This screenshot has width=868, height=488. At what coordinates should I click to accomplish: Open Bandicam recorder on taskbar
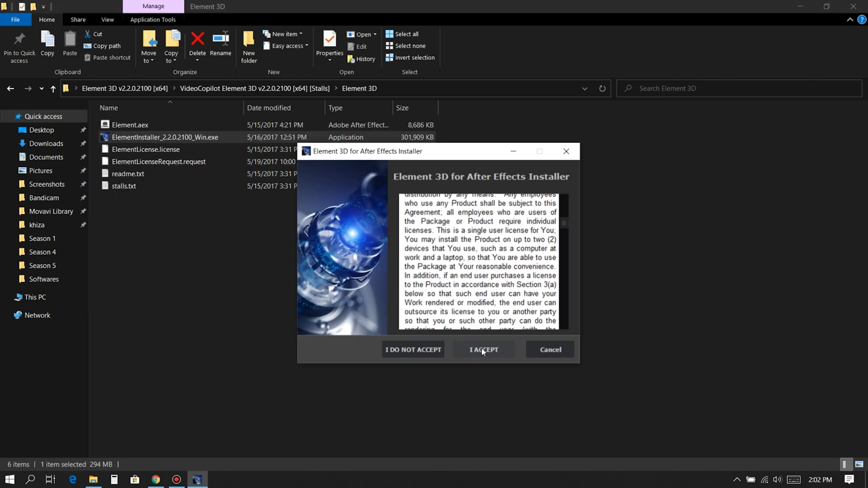click(176, 479)
